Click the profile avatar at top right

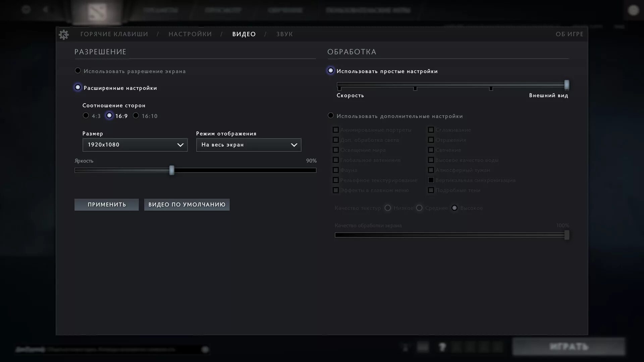pyautogui.click(x=633, y=10)
